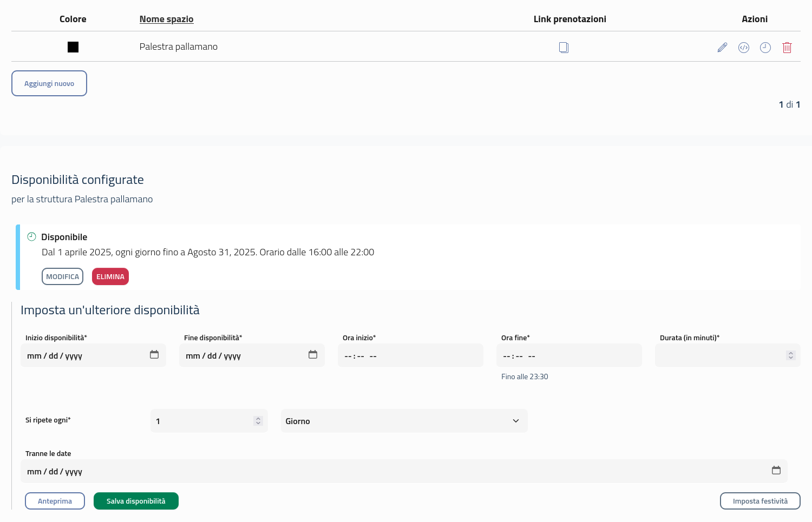
Task: Click the Si ripete ogni number stepper
Action: pyautogui.click(x=258, y=421)
